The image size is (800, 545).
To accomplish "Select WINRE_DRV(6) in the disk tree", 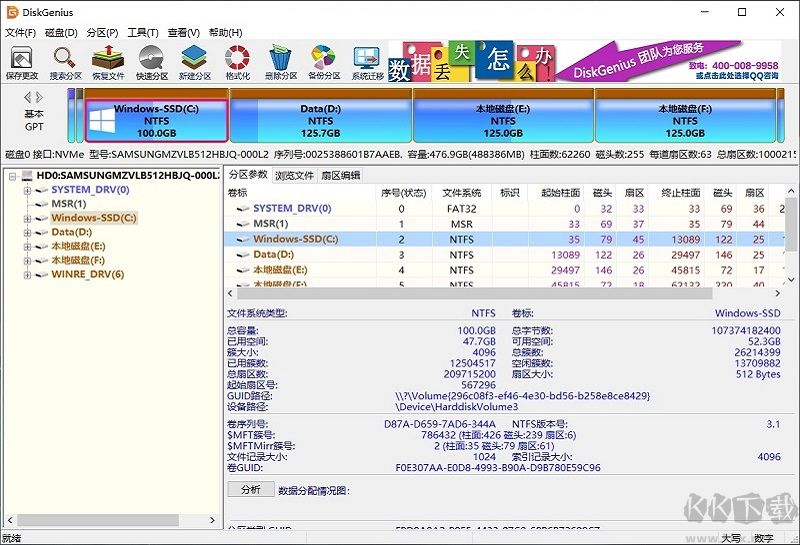I will coord(88,275).
